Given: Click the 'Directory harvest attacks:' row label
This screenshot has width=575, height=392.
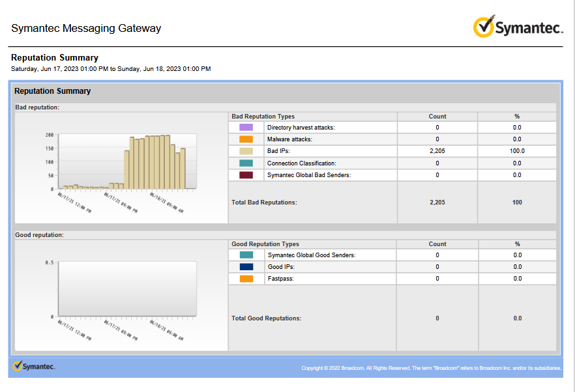Looking at the screenshot, I should tap(301, 128).
